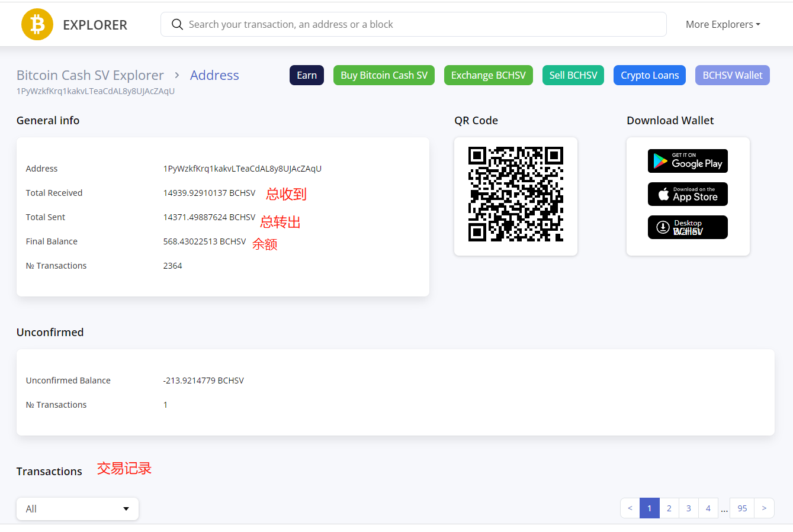
Task: Open the All transactions filter dropdown
Action: [x=78, y=509]
